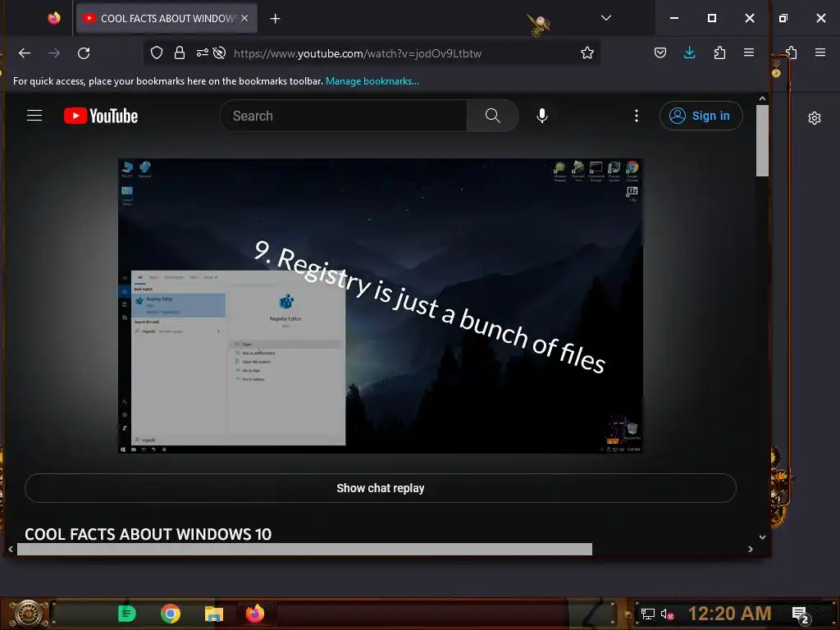Open YouTube settings three-dot menu
This screenshot has width=840, height=630.
point(637,116)
